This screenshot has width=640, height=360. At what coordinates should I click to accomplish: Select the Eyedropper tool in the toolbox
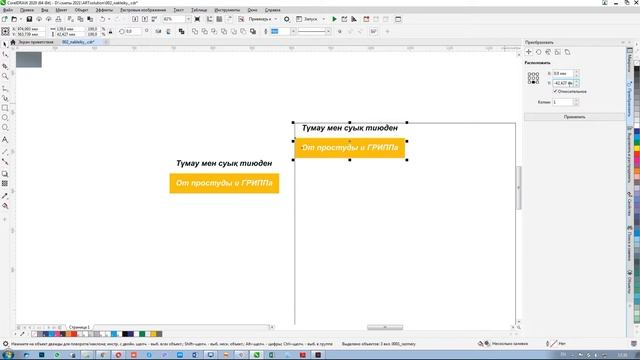[x=5, y=196]
